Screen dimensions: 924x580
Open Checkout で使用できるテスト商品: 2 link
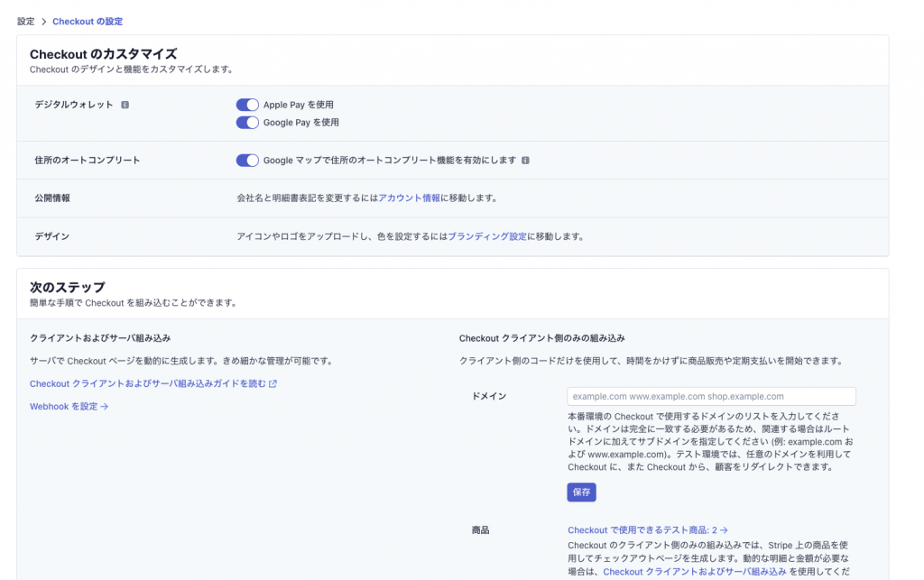coord(648,530)
